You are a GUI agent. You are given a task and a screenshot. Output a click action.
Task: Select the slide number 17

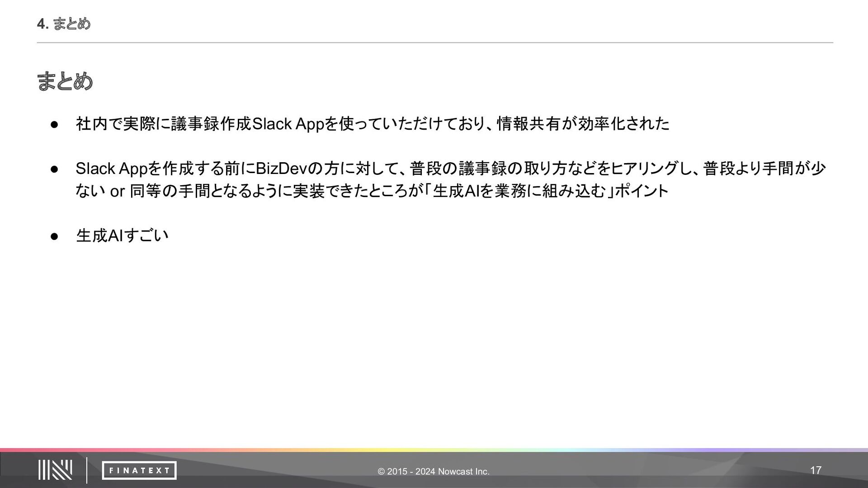pyautogui.click(x=815, y=470)
